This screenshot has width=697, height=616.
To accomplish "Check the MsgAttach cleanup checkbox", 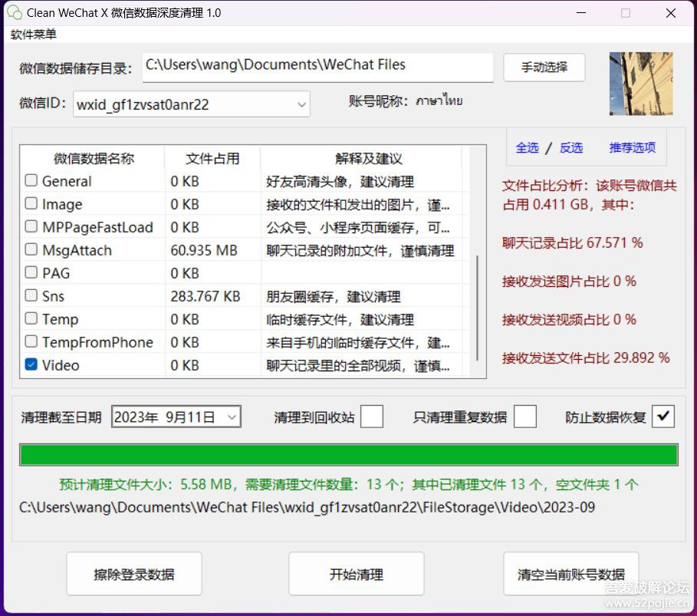I will click(31, 250).
